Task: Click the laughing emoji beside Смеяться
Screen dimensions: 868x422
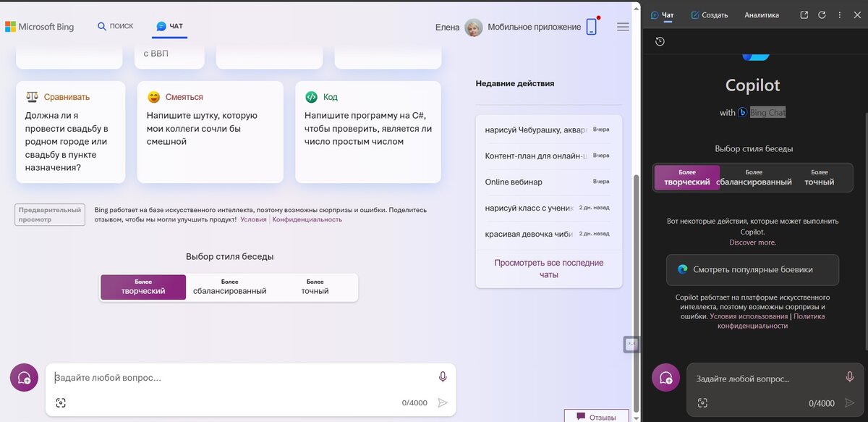Action: pos(153,96)
